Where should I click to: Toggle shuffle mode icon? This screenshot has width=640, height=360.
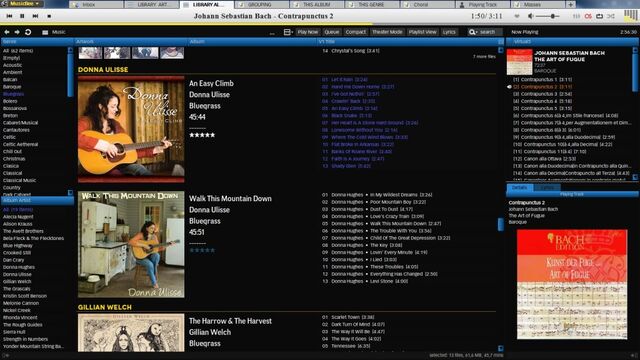pyautogui.click(x=611, y=16)
